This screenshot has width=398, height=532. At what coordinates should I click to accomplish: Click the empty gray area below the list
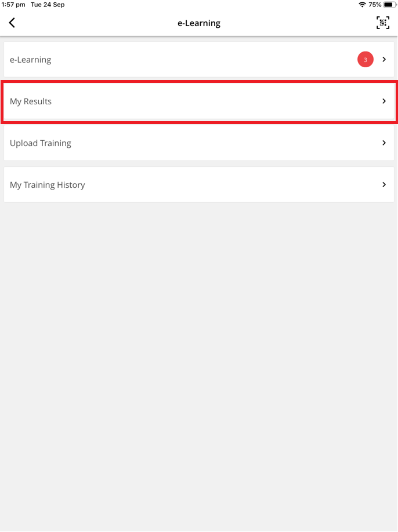coord(199,359)
